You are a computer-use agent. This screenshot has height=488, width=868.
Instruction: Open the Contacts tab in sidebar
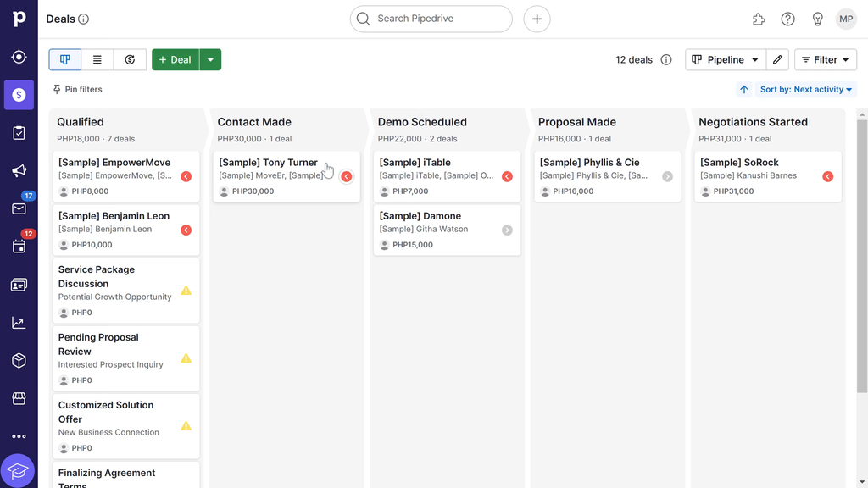19,285
